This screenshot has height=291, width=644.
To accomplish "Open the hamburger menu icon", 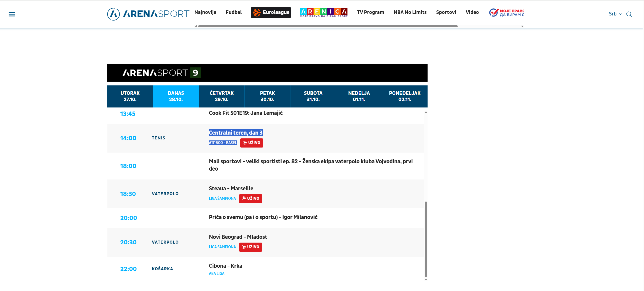I will point(12,14).
